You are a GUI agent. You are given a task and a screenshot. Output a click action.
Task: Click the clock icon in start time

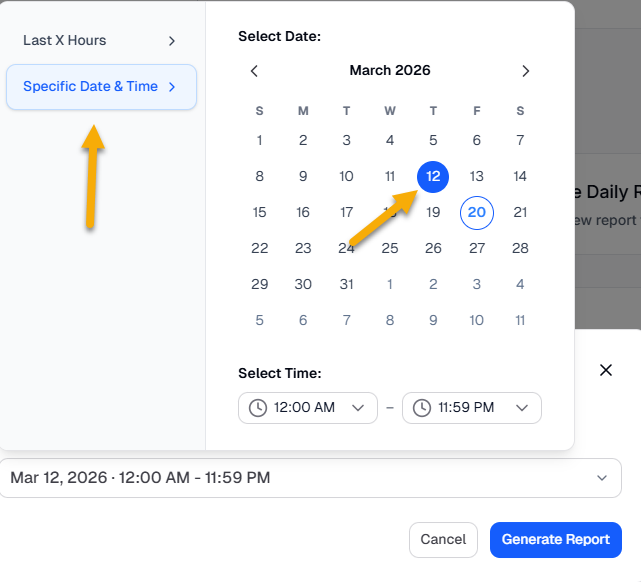[257, 408]
